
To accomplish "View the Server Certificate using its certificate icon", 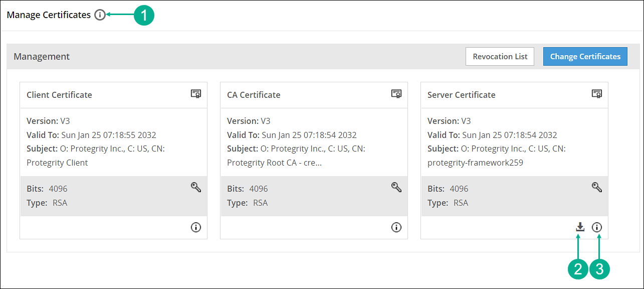I will (x=596, y=94).
